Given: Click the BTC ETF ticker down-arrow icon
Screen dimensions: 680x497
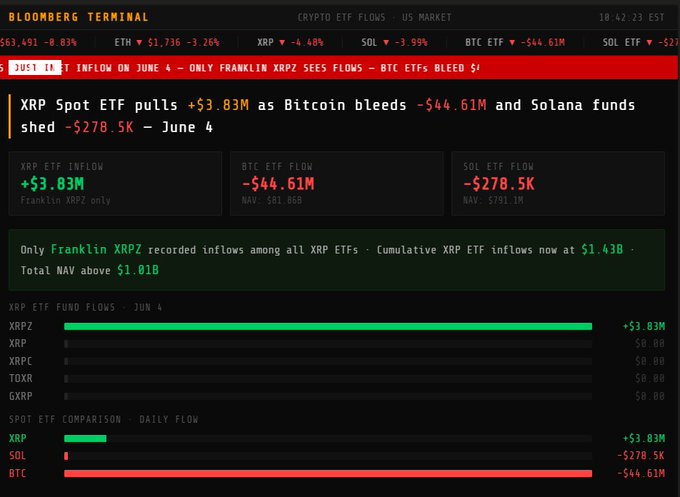Looking at the screenshot, I should (x=512, y=43).
